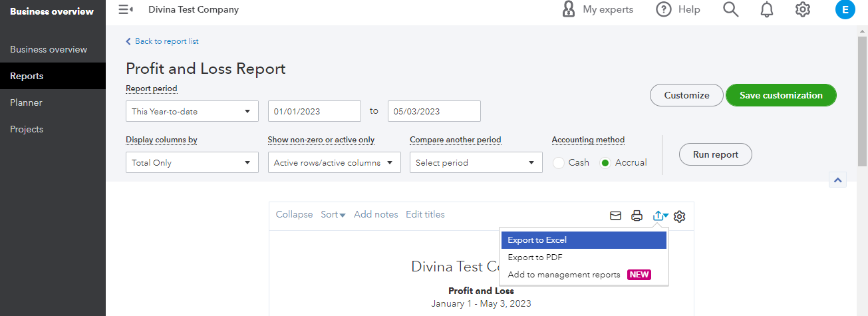This screenshot has height=316, width=868.
Task: Click the print report icon
Action: 637,216
